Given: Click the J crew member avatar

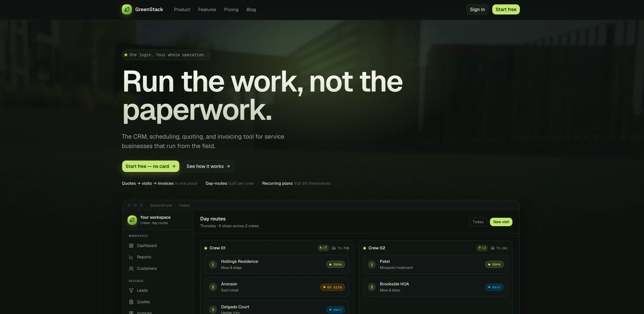Looking at the screenshot, I should pyautogui.click(x=485, y=248).
